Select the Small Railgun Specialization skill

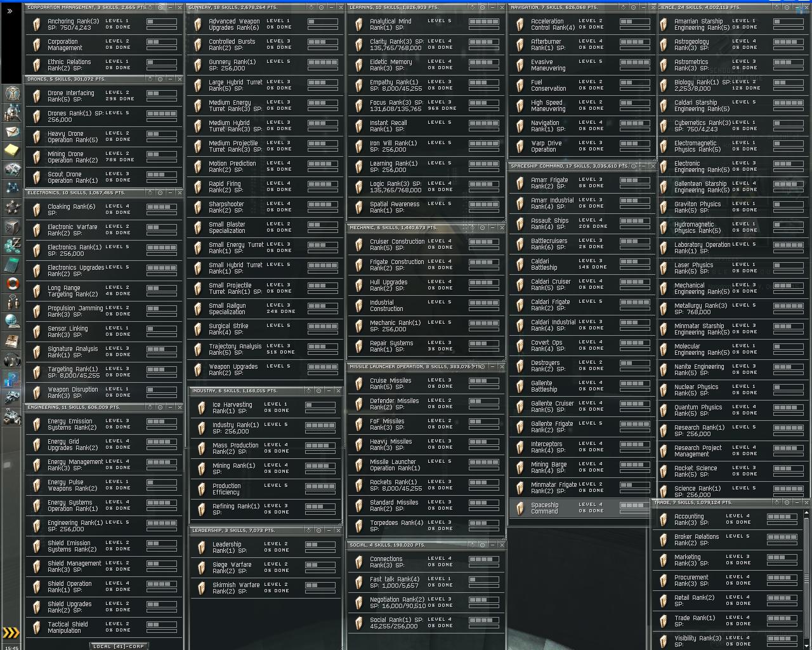265,309
